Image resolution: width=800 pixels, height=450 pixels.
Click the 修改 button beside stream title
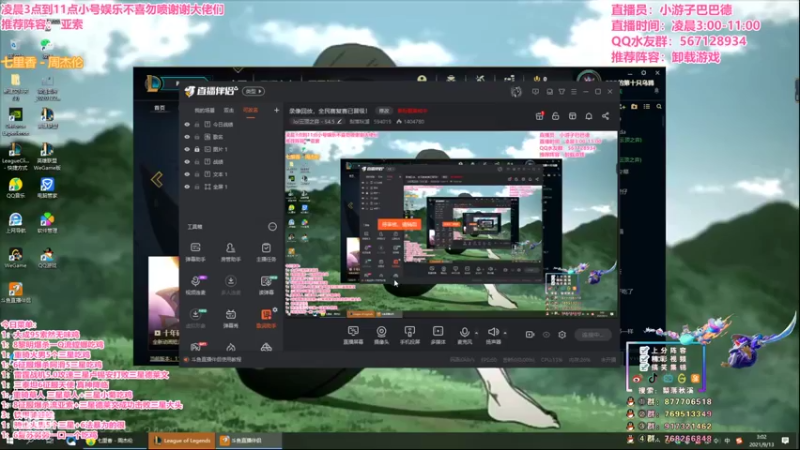pyautogui.click(x=384, y=111)
